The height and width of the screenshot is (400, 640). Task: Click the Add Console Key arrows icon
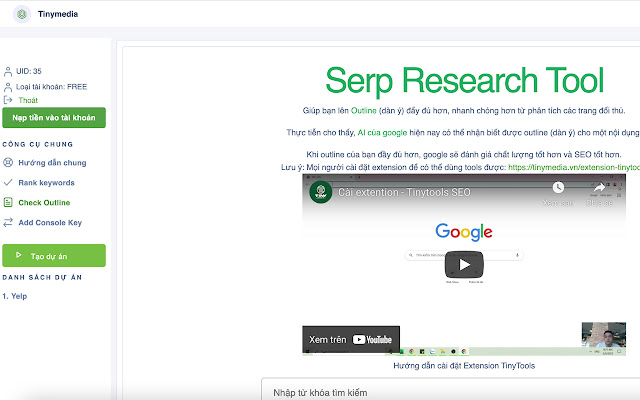[8, 222]
